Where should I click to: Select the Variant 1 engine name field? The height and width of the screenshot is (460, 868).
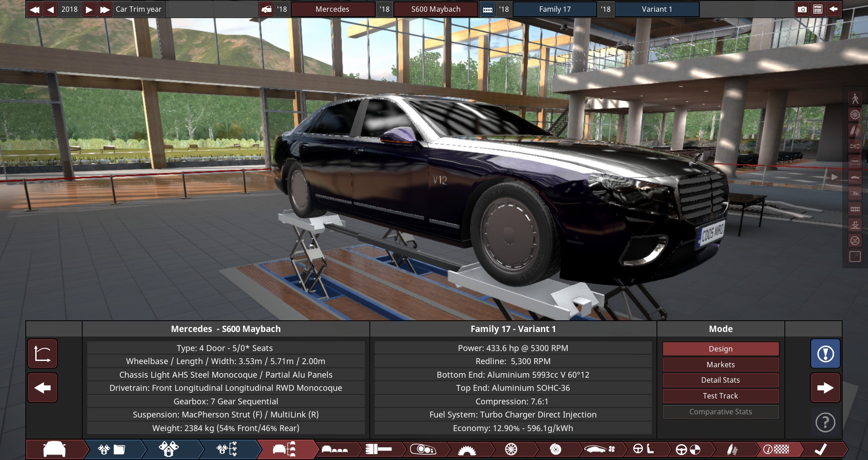click(657, 9)
